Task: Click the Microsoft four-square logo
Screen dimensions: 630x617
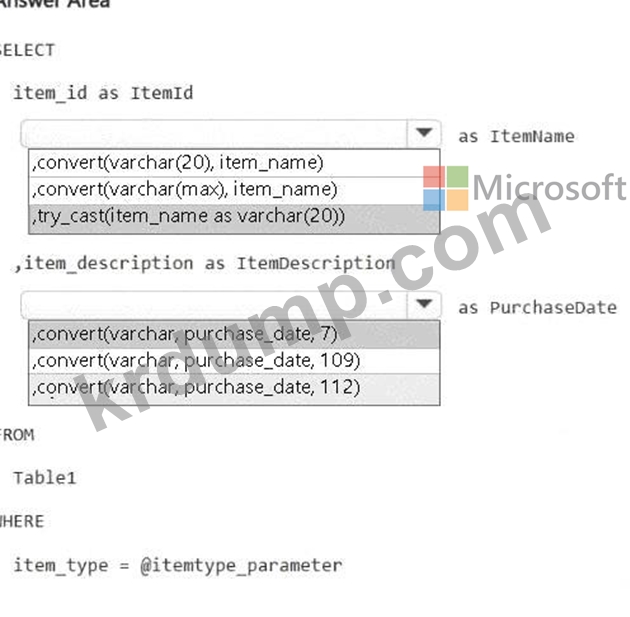Action: click(446, 188)
